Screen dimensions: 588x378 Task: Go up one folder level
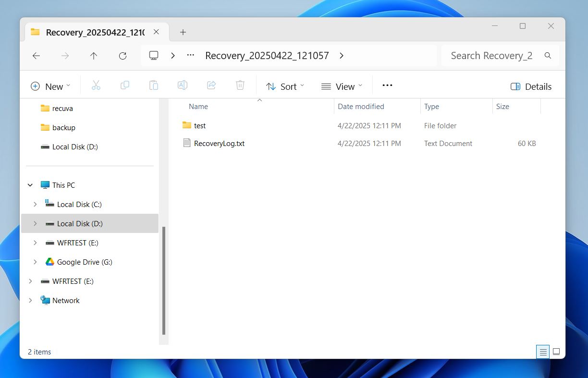(94, 55)
